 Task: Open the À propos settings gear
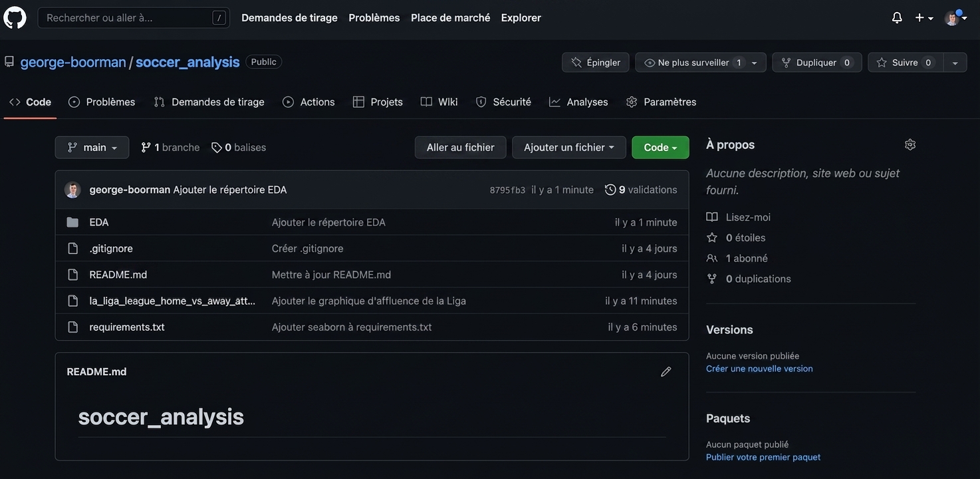pos(910,144)
